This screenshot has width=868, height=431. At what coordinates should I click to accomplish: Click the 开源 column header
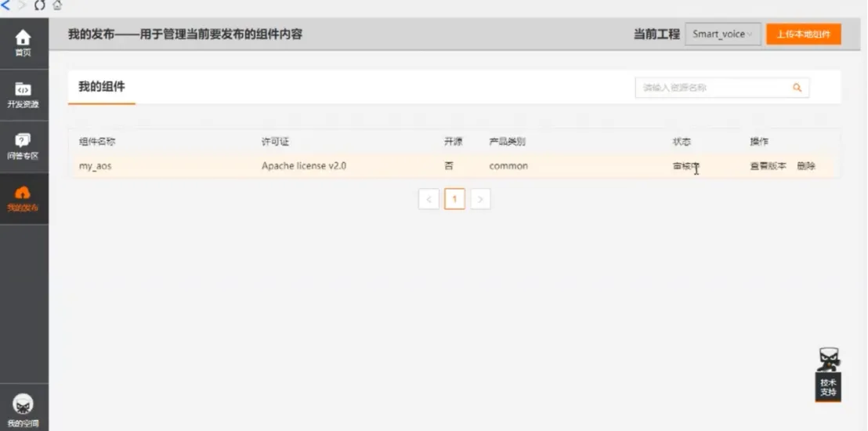453,142
